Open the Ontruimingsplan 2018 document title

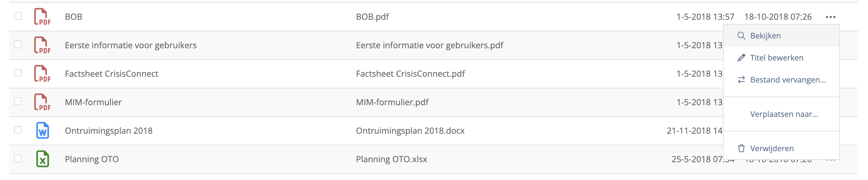pos(108,131)
